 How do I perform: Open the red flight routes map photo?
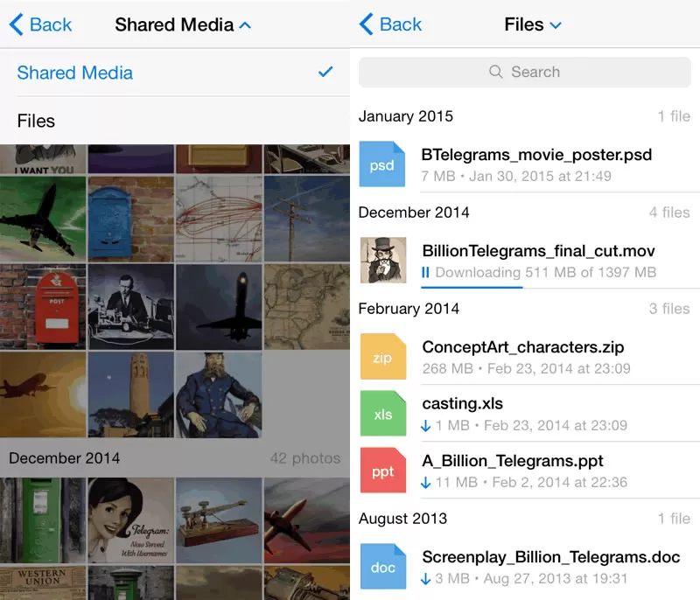click(219, 219)
